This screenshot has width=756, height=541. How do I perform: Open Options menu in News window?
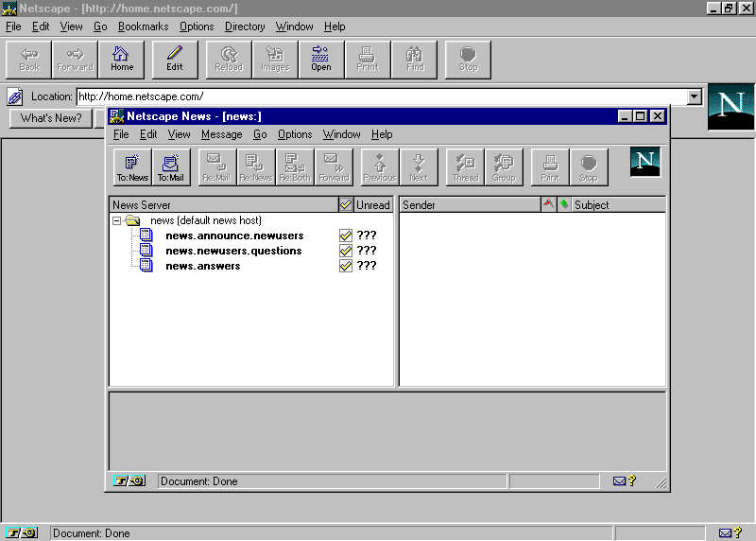coord(295,134)
